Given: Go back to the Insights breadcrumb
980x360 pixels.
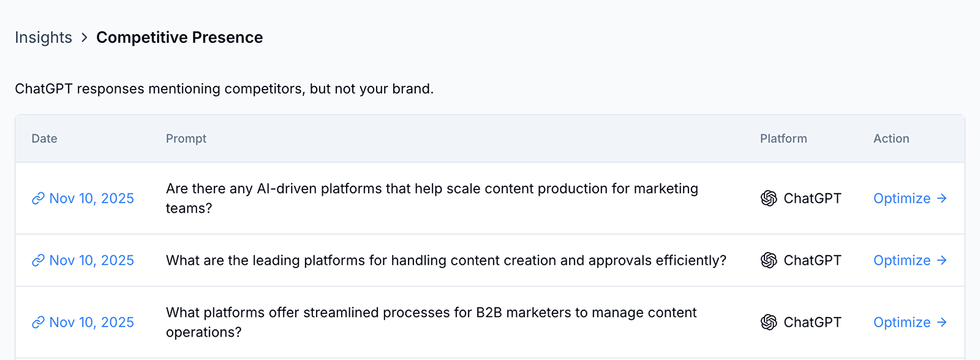Looking at the screenshot, I should [x=43, y=38].
